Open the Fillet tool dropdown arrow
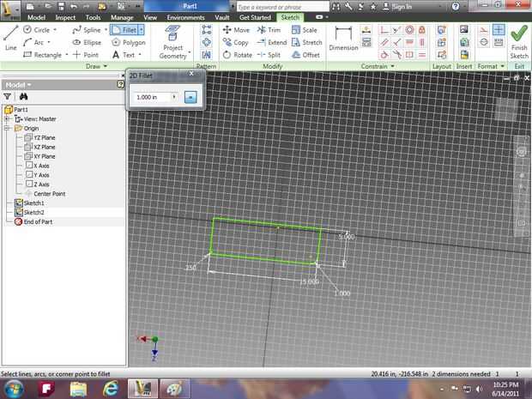This screenshot has width=532, height=399. tap(141, 30)
